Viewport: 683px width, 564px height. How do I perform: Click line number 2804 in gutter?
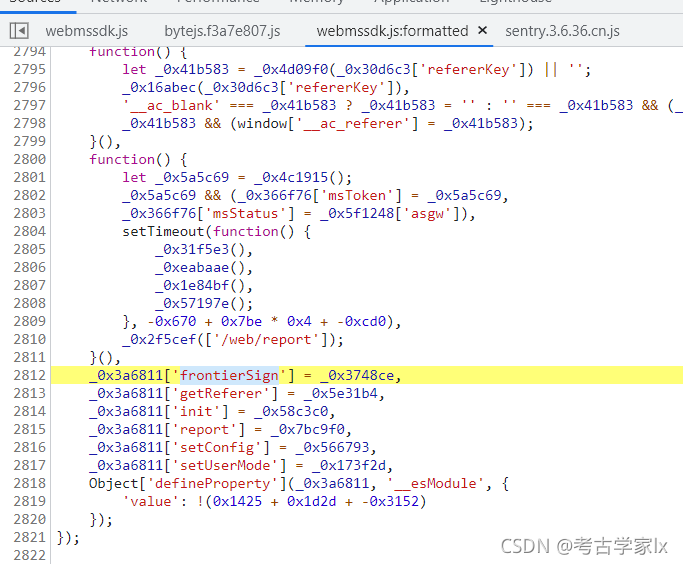(x=29, y=231)
